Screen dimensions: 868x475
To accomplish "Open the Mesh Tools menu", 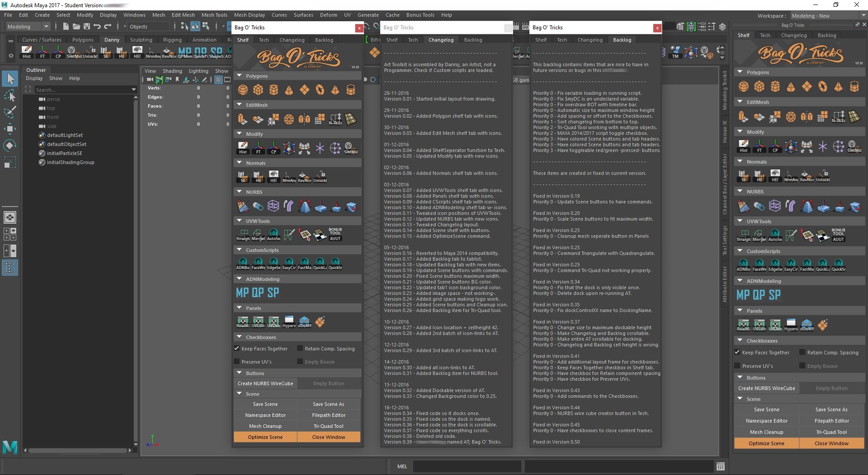I will [x=214, y=15].
